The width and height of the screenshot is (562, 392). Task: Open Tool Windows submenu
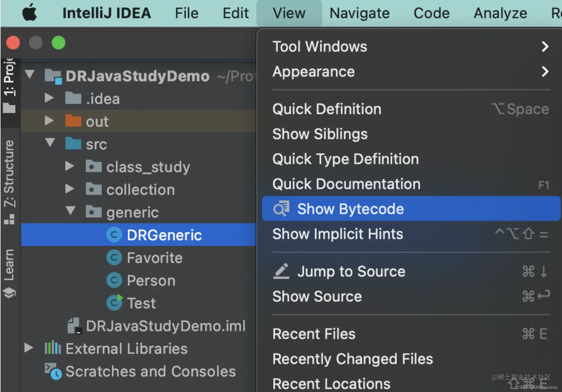pyautogui.click(x=411, y=46)
